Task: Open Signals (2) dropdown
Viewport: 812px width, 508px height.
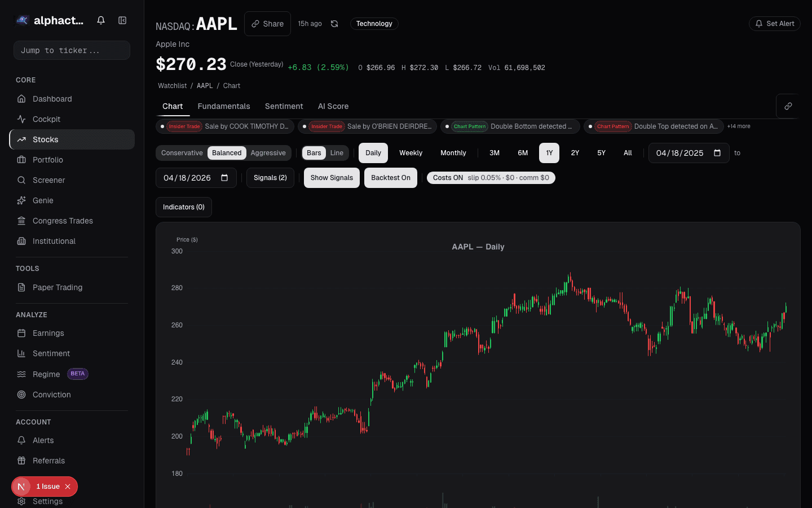Action: pos(270,178)
